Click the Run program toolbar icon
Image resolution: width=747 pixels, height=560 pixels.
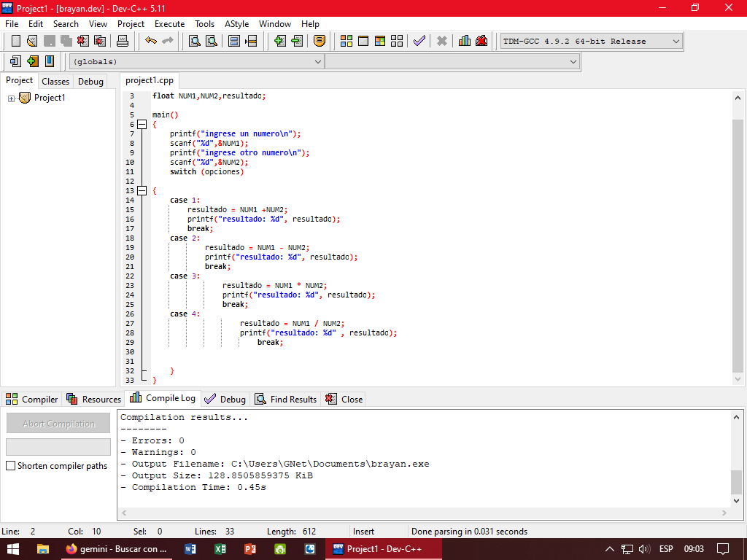(363, 41)
